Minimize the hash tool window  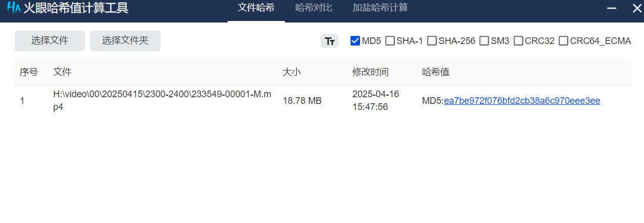point(611,8)
